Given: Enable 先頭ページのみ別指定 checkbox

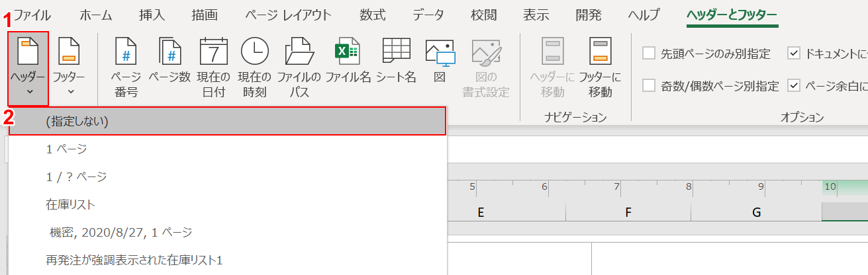Looking at the screenshot, I should pyautogui.click(x=649, y=54).
